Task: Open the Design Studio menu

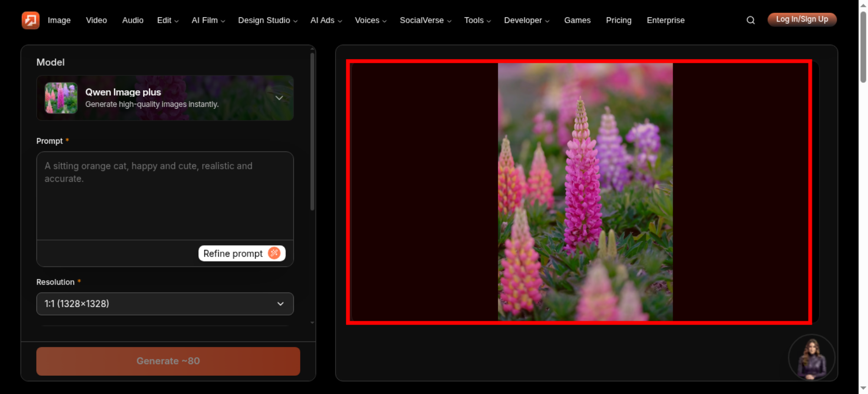Action: [268, 20]
